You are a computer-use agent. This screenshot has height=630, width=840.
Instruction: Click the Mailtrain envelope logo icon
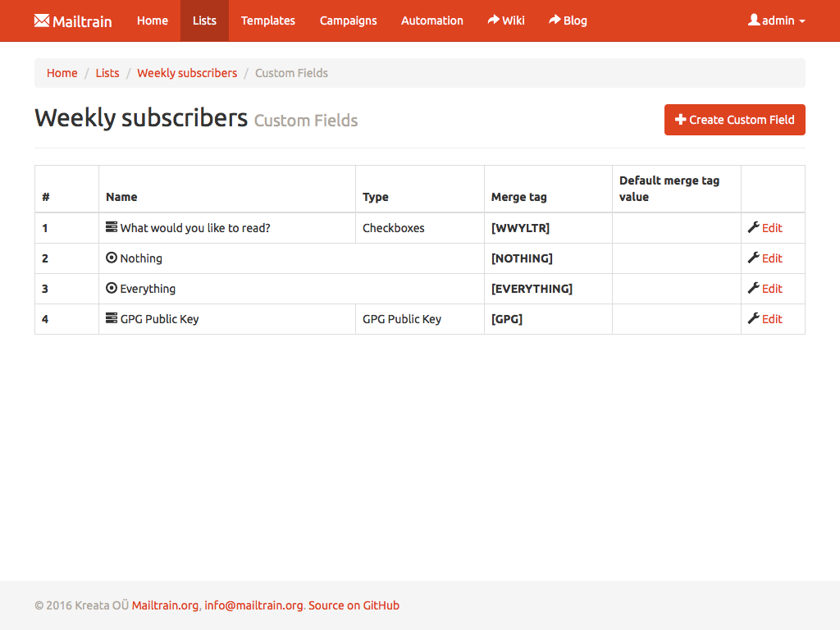pyautogui.click(x=42, y=21)
